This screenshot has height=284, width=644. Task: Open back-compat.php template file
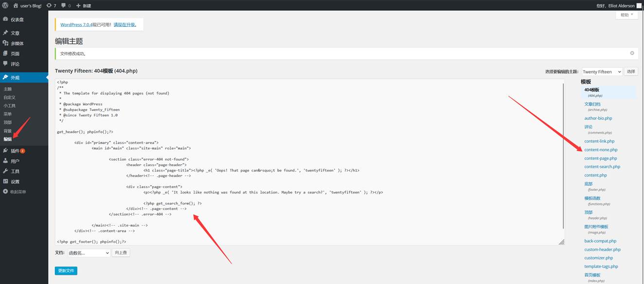600,241
